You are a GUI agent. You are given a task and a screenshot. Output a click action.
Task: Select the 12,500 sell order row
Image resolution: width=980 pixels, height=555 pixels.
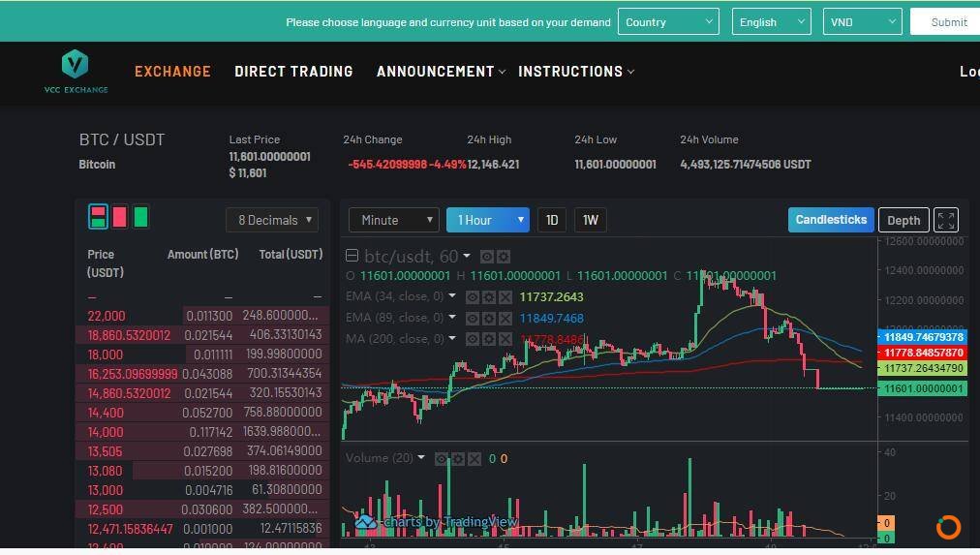201,509
